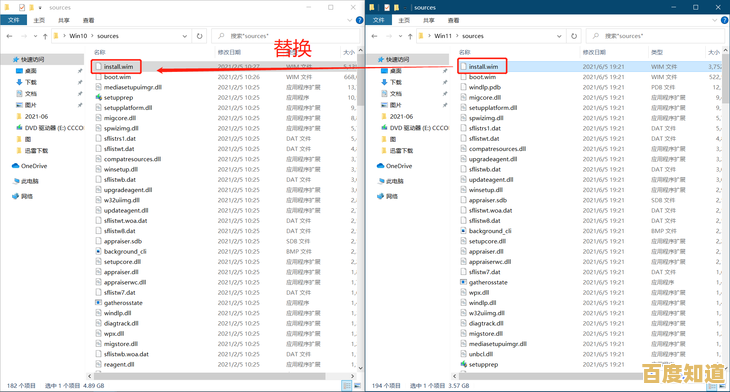This screenshot has height=392, width=730.
Task: Select install.wim in Win11 window
Action: point(483,67)
